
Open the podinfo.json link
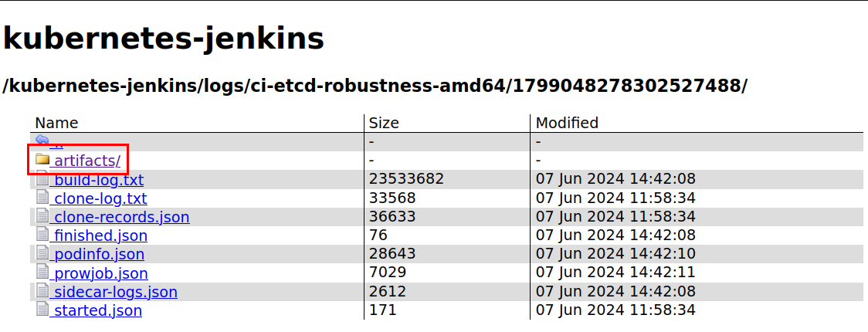pyautogui.click(x=99, y=254)
